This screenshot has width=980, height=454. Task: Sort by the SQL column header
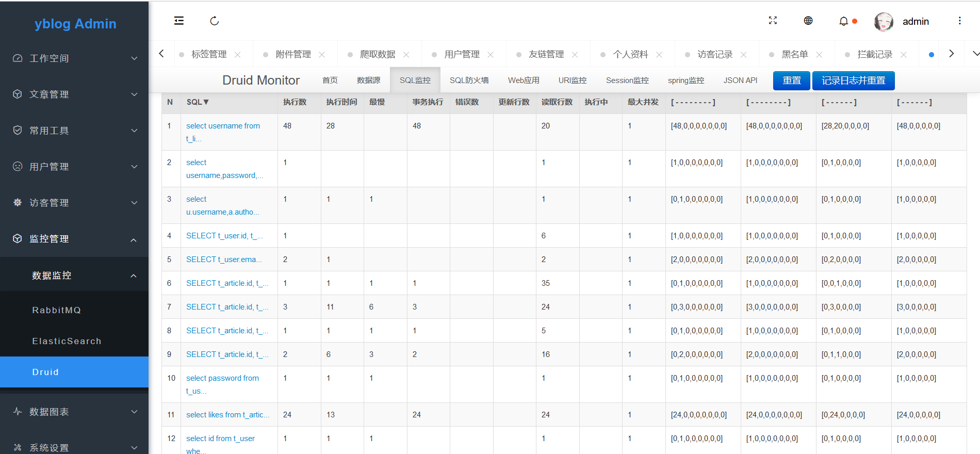[198, 102]
